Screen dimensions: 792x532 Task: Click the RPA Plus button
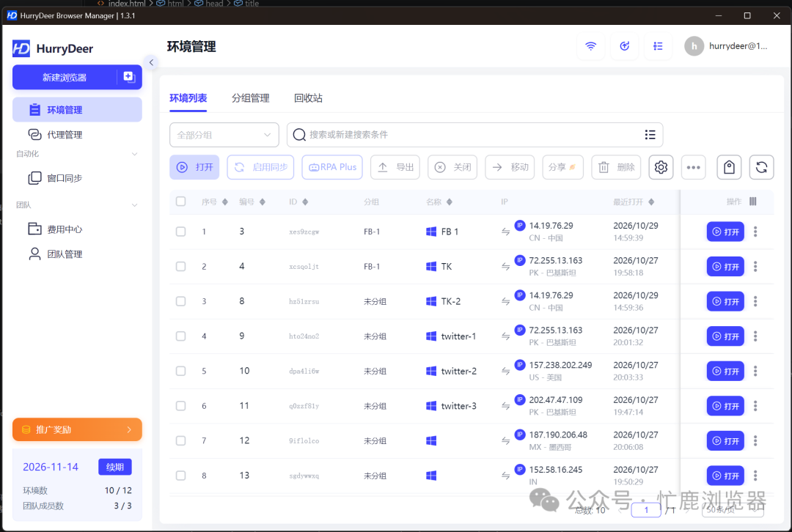tap(332, 167)
